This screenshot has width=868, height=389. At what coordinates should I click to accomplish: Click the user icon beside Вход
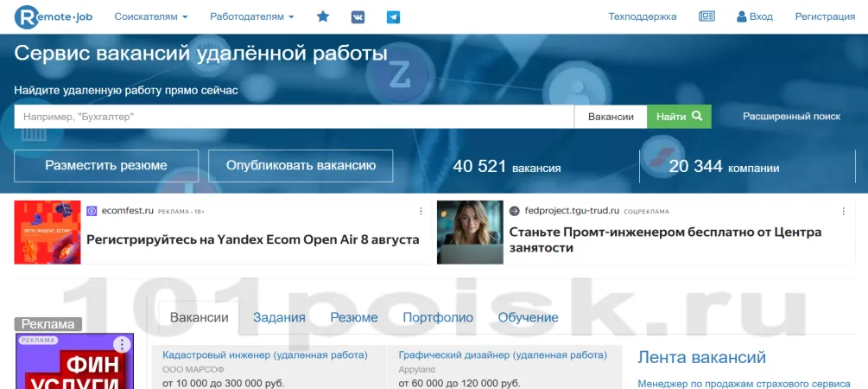tap(742, 16)
